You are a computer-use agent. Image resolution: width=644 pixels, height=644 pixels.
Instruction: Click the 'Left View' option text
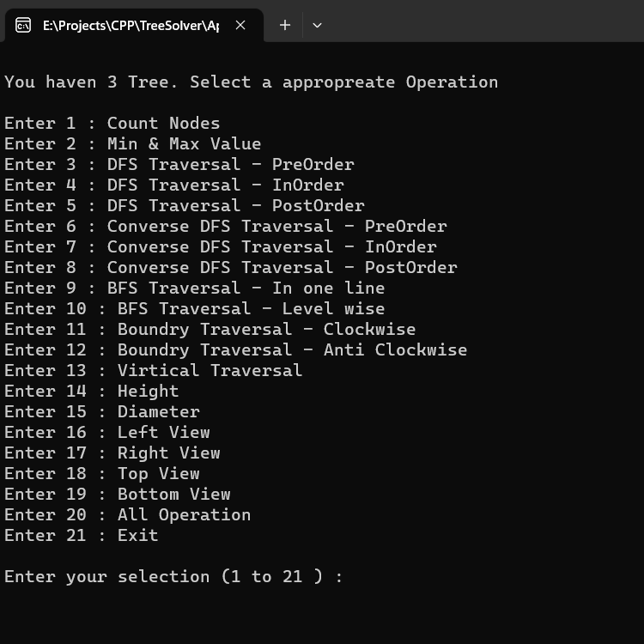pyautogui.click(x=163, y=432)
